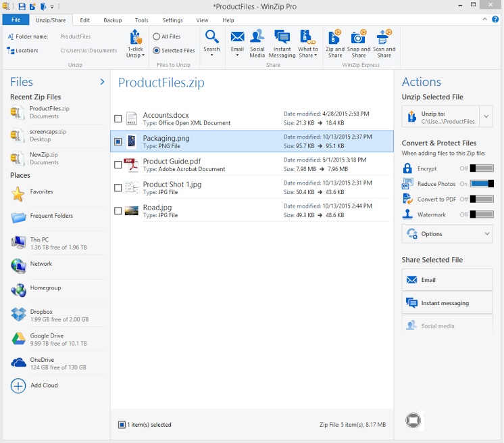504x443 pixels.
Task: Select the All Files radio button
Action: 157,37
